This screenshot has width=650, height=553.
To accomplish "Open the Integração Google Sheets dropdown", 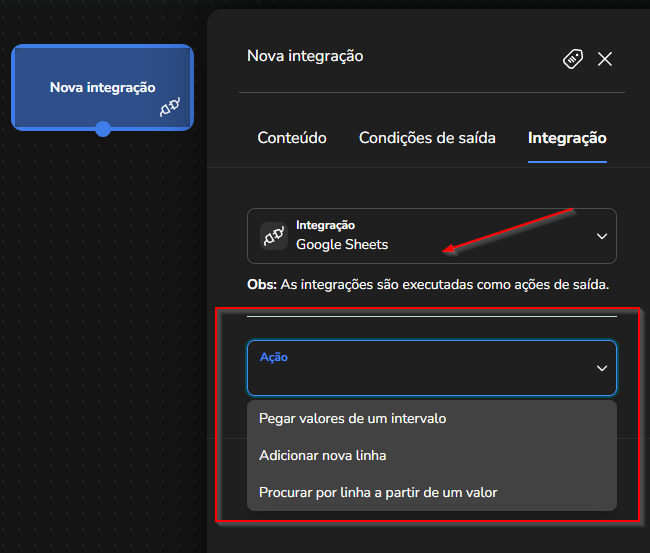I will (x=432, y=236).
